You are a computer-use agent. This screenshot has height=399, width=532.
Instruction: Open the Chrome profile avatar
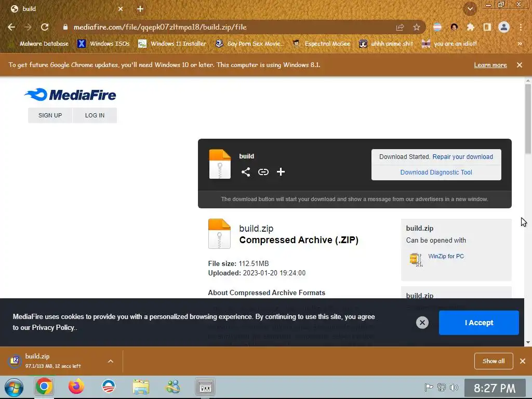tap(504, 27)
